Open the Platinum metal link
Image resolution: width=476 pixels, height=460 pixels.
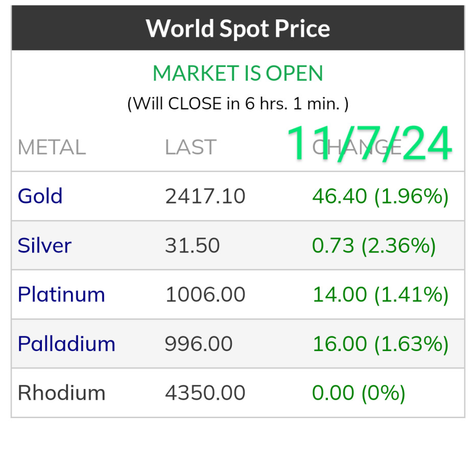click(61, 294)
